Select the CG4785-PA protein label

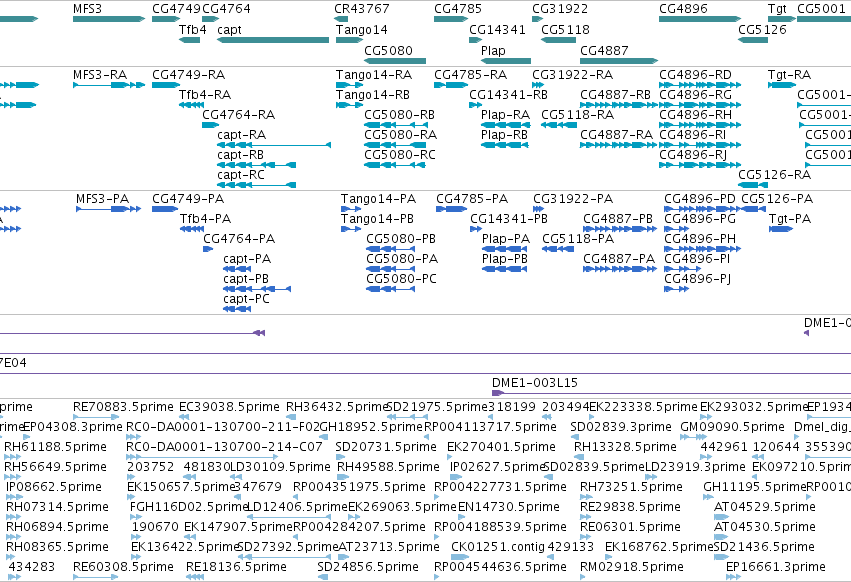click(472, 199)
